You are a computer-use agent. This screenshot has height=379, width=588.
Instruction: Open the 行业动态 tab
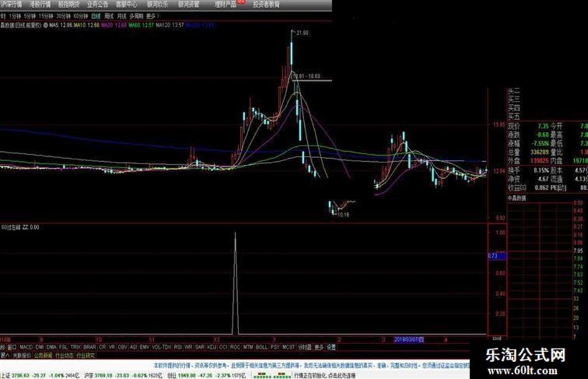point(64,355)
